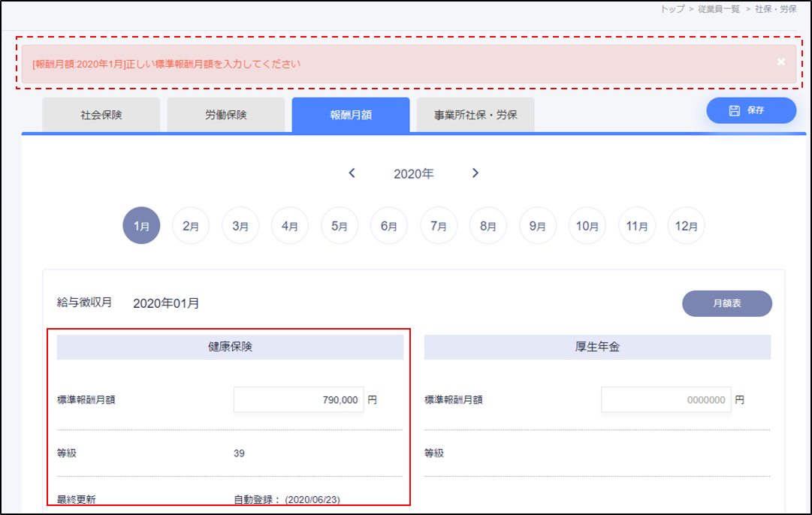Viewport: 812px width, 515px height.
Task: Select 10月 month circle
Action: tap(587, 225)
